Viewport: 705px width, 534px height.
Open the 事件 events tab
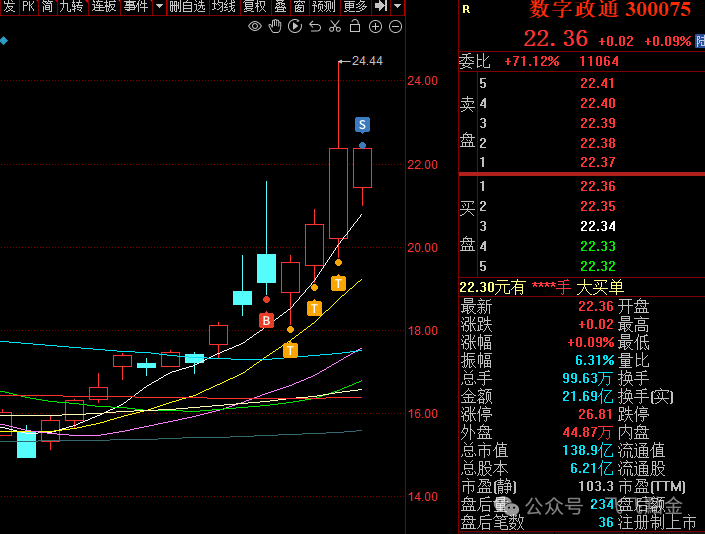click(x=136, y=6)
